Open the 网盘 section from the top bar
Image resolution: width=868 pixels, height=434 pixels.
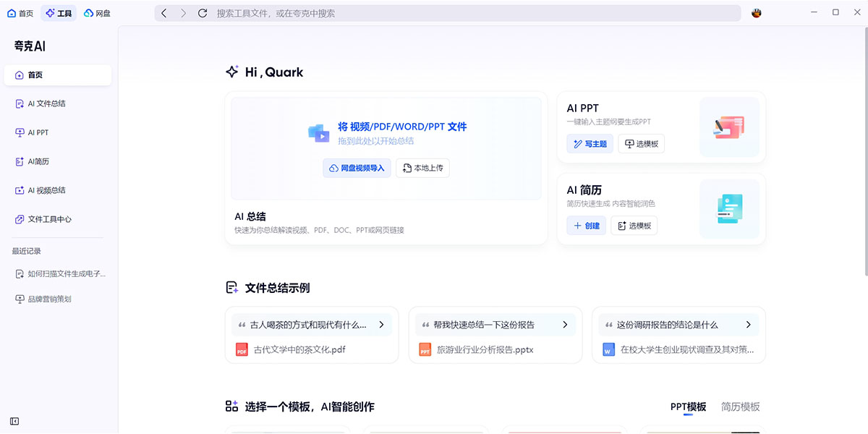pyautogui.click(x=98, y=12)
